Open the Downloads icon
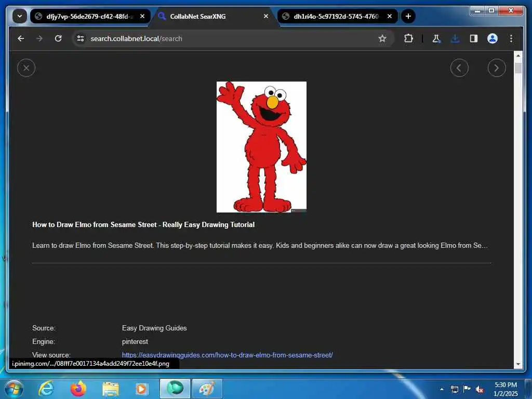 pyautogui.click(x=455, y=38)
